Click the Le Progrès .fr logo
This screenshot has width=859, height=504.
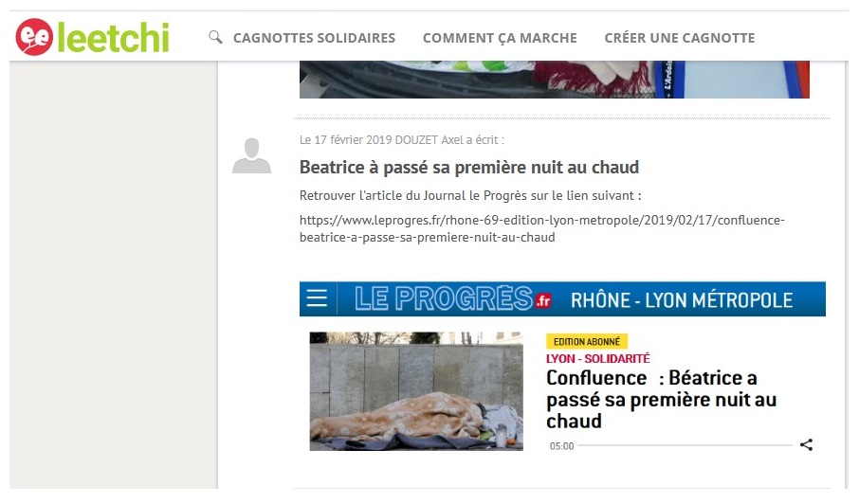(452, 299)
